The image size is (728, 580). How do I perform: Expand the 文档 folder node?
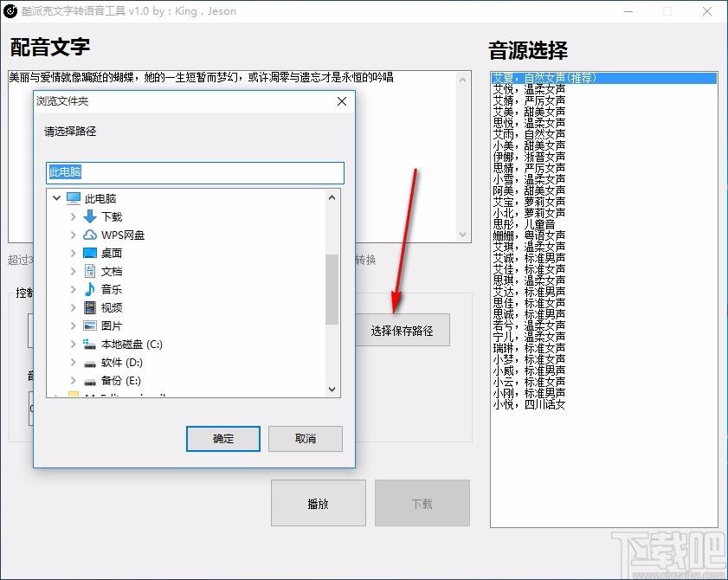pos(73,271)
